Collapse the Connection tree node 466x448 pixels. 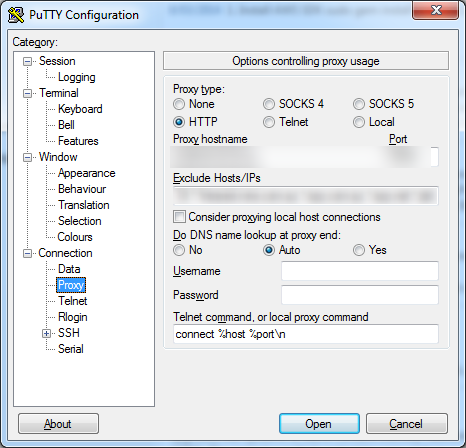(27, 253)
